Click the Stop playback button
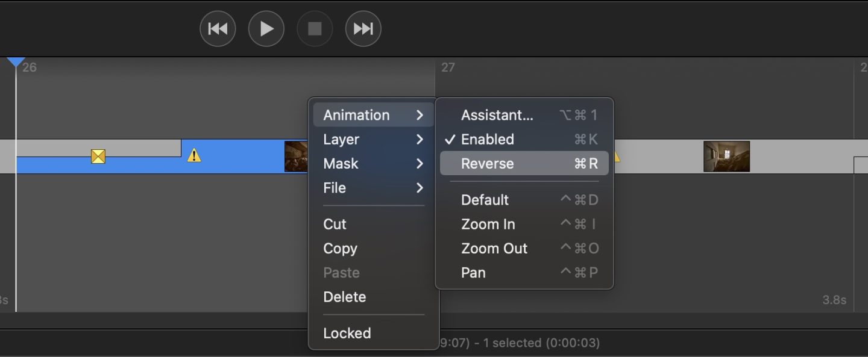868x357 pixels. click(315, 29)
